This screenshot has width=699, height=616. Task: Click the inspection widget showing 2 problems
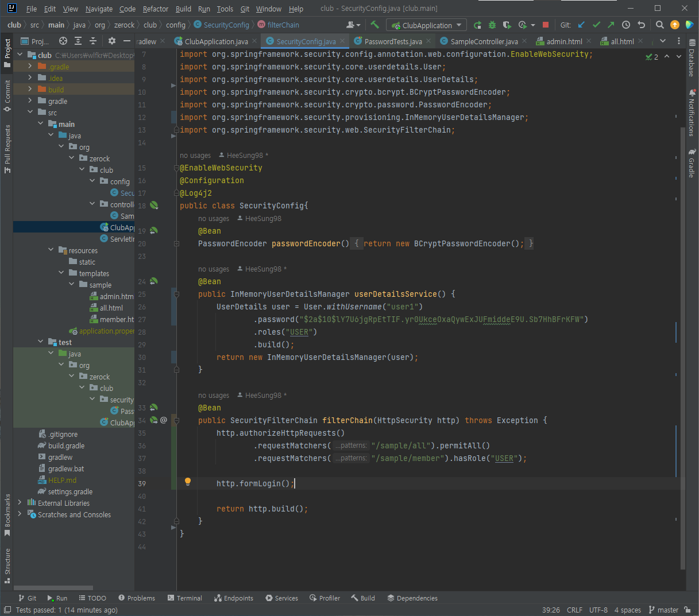tap(652, 57)
